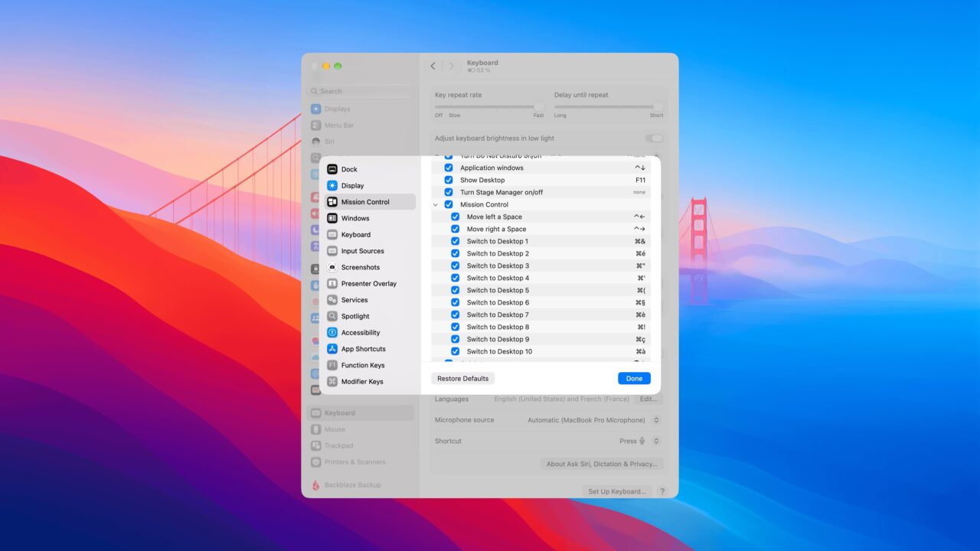This screenshot has height=551, width=980.
Task: Click the Printers & Scanners icon
Action: (316, 462)
